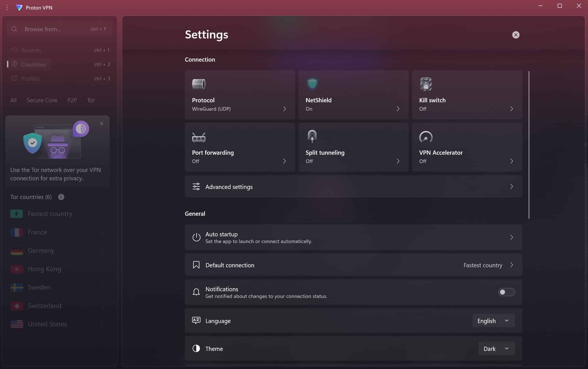Viewport: 588px width, 369px height.
Task: Click the 'Fastest country' default connection value
Action: (x=483, y=265)
